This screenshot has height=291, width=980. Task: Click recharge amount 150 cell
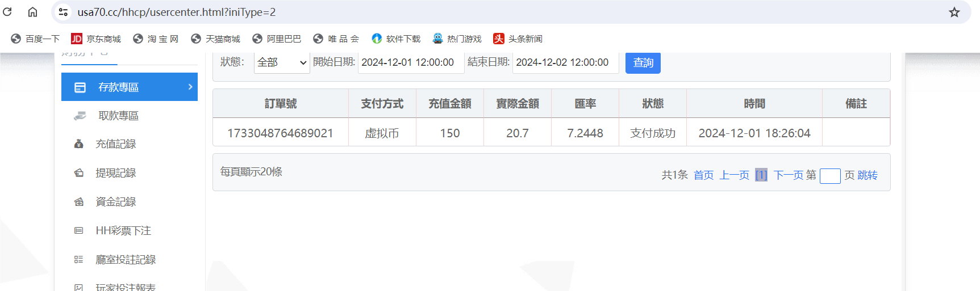[x=450, y=133]
